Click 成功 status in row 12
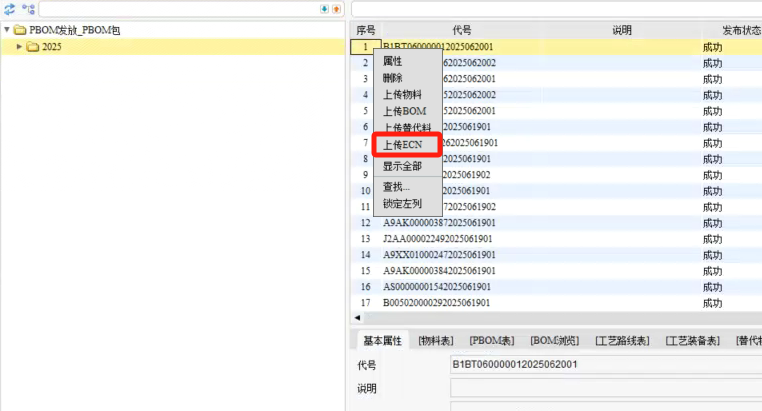The height and width of the screenshot is (411, 762). tap(712, 223)
